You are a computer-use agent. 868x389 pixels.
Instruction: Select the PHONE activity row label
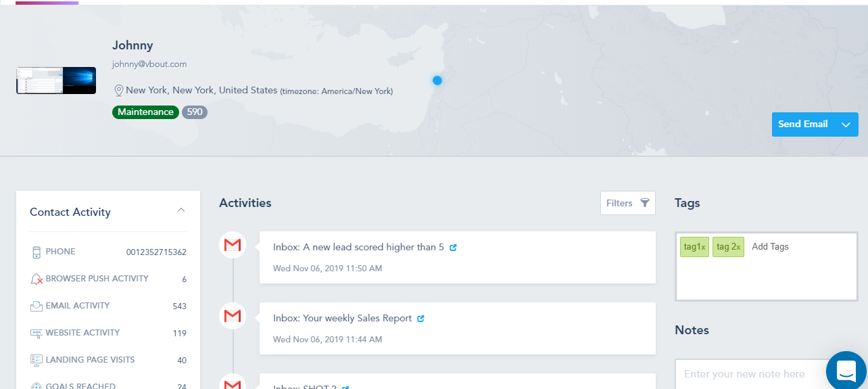[61, 252]
